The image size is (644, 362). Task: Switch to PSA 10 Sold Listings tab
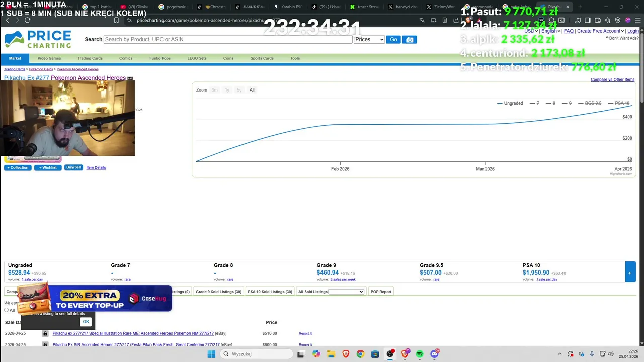[270, 292]
